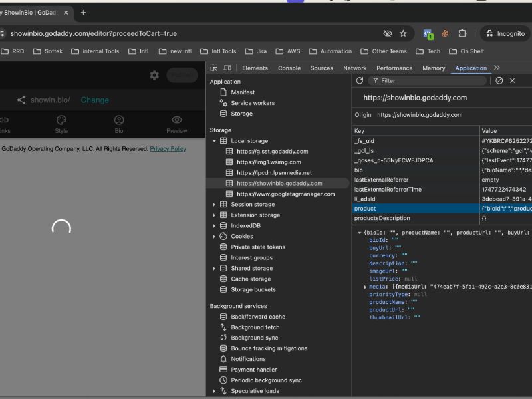
Task: Collapse the Local storage tree
Action: pos(214,141)
